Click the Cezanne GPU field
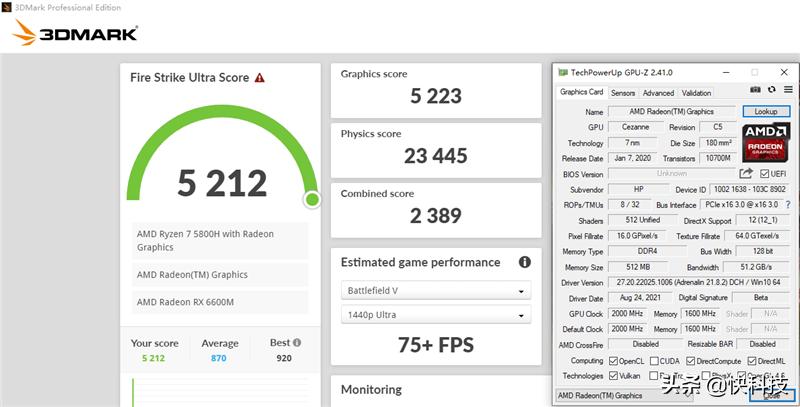 [635, 127]
